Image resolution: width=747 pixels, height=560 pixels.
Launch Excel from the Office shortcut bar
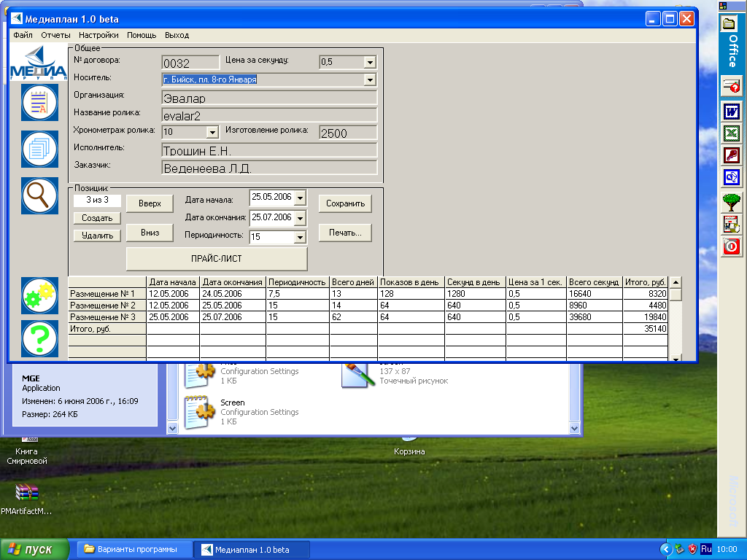pos(731,133)
